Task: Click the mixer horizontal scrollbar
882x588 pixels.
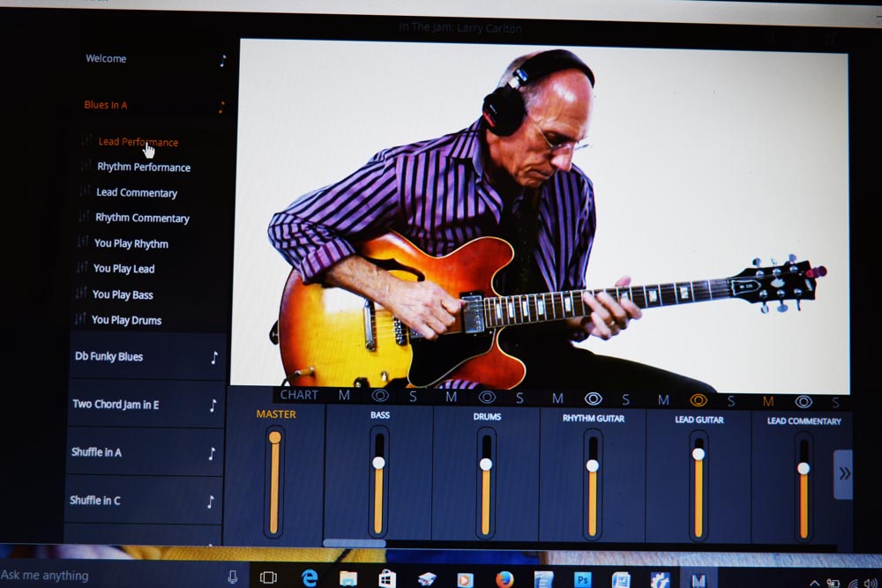Action: pos(355,543)
